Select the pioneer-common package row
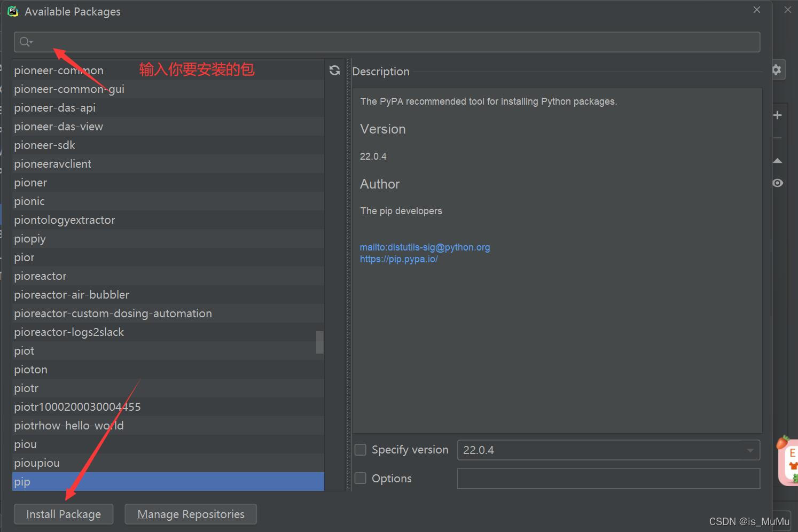This screenshot has width=798, height=532. [168, 71]
